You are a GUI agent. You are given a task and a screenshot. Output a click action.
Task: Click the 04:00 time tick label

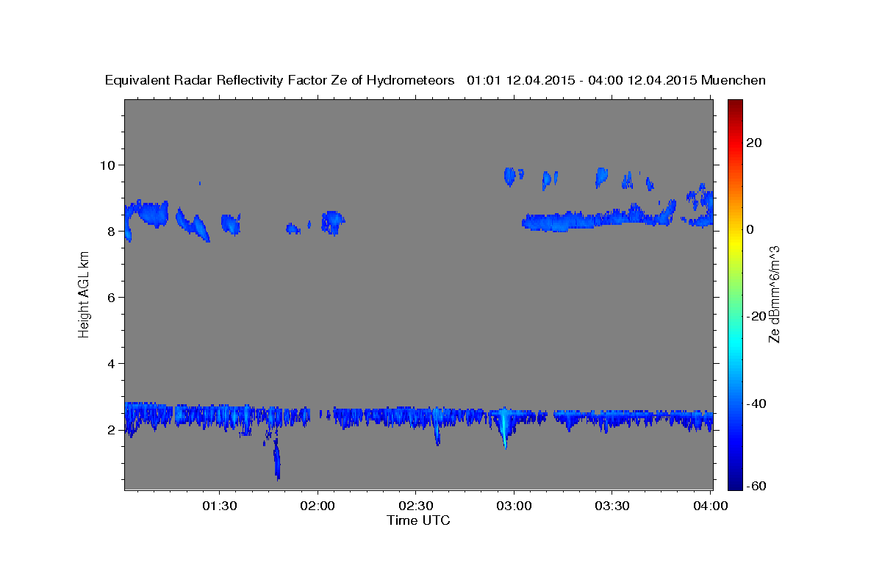(x=709, y=506)
